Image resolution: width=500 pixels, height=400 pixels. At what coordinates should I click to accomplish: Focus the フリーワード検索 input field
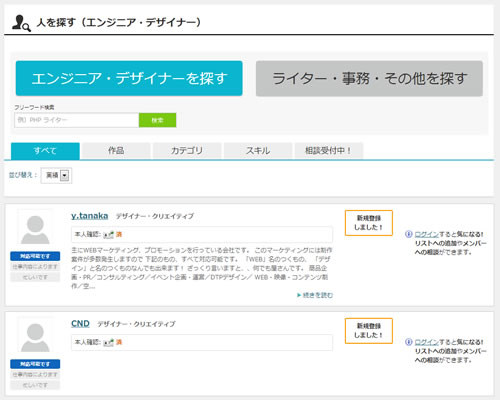[x=77, y=120]
